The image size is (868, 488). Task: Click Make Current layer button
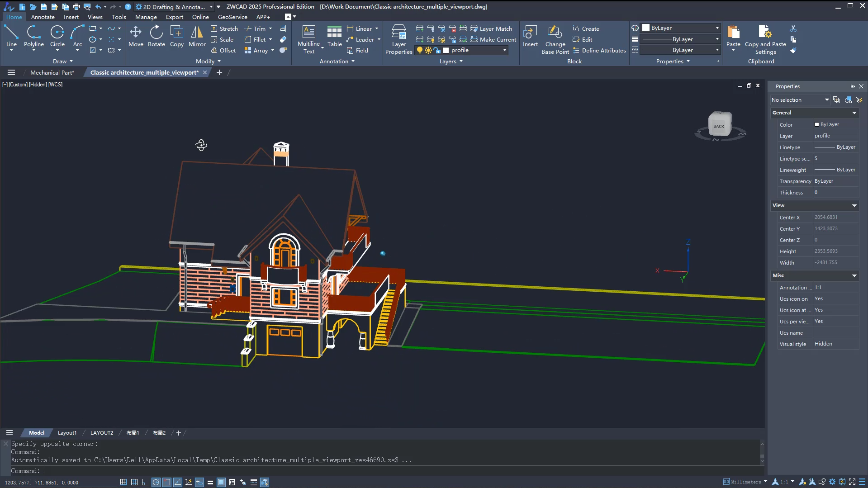493,39
